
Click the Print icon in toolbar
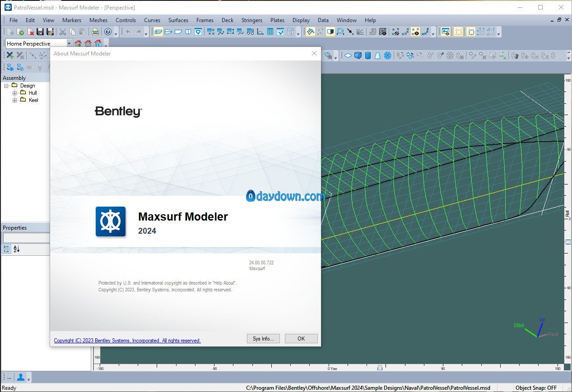[95, 32]
